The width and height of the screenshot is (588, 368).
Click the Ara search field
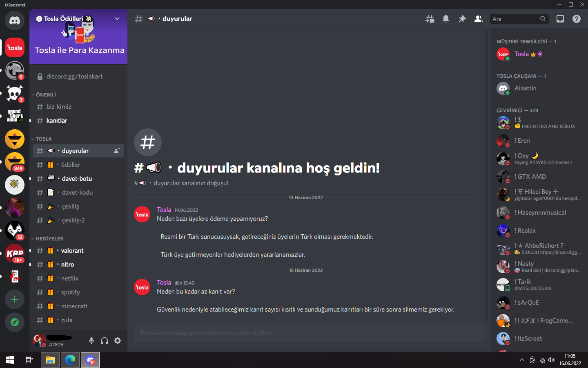point(514,19)
